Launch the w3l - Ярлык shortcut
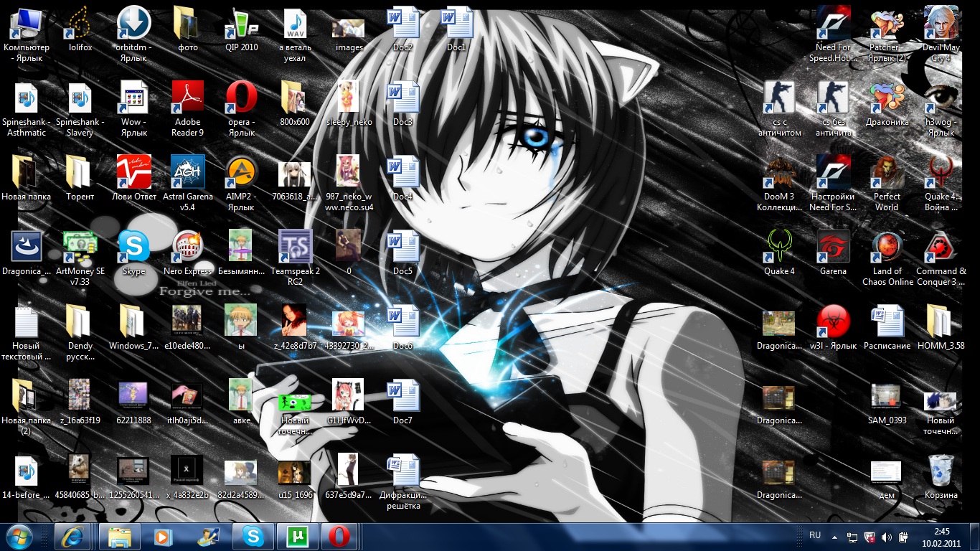 (x=833, y=321)
